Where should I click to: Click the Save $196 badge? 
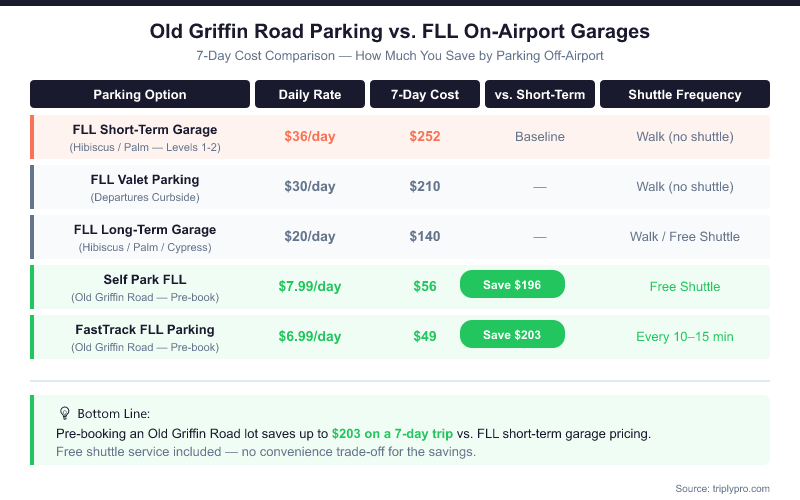tap(512, 285)
